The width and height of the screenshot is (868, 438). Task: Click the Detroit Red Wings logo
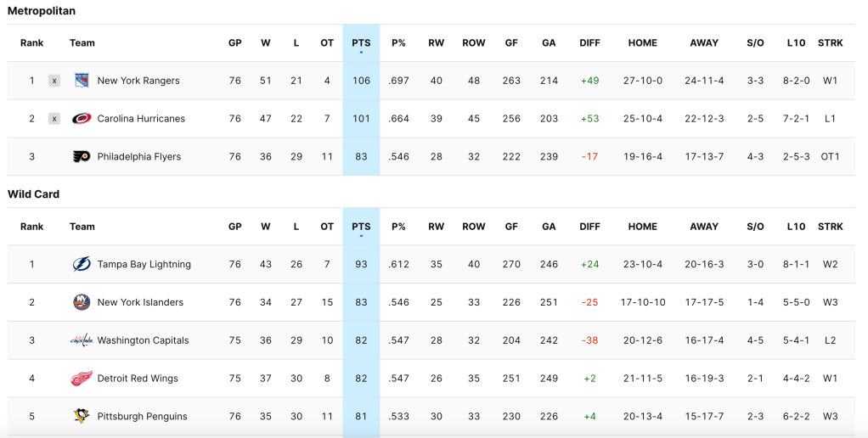[82, 379]
